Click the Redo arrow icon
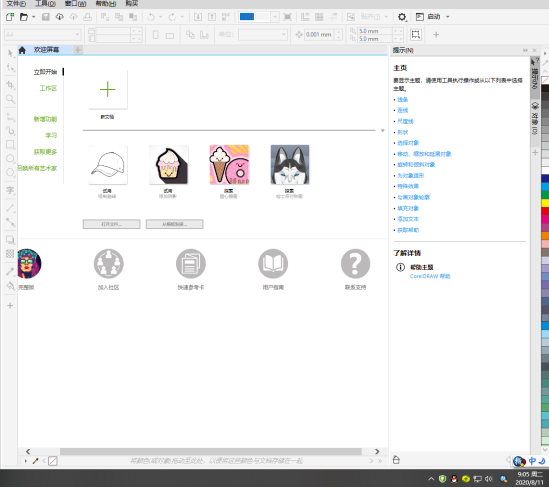 pos(172,17)
